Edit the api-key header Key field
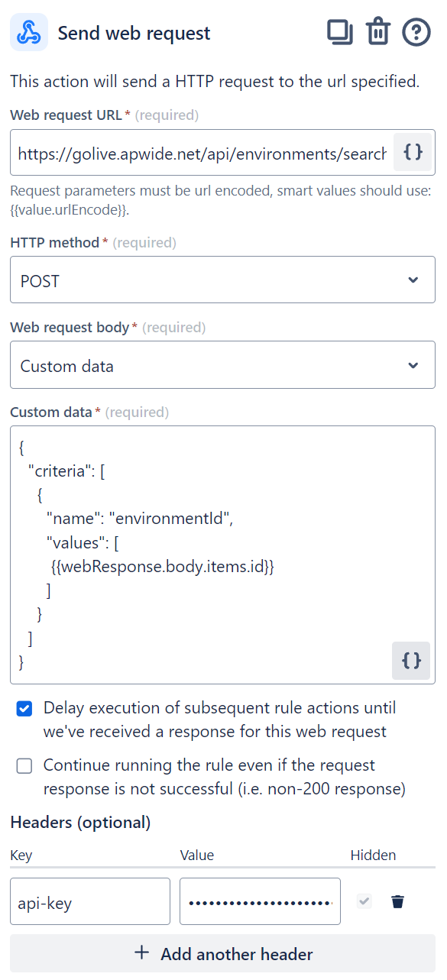Image resolution: width=447 pixels, height=980 pixels. [x=90, y=901]
